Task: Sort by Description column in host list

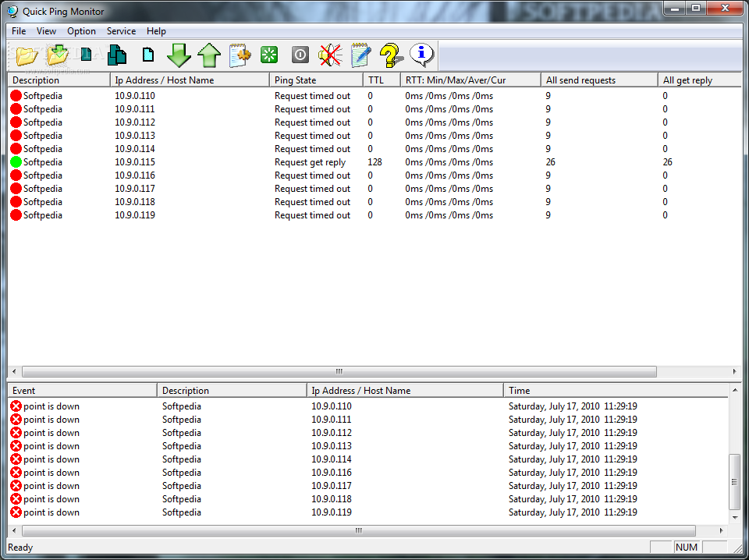Action: [59, 80]
